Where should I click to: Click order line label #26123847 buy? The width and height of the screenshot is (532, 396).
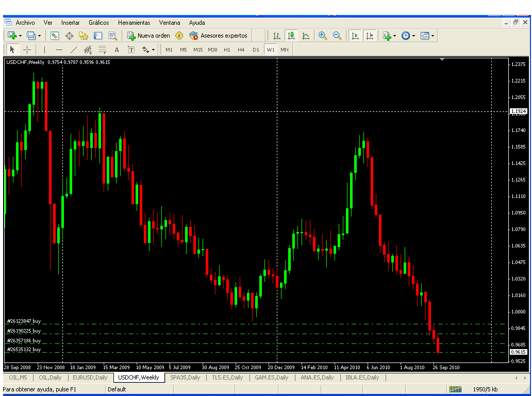(x=24, y=321)
